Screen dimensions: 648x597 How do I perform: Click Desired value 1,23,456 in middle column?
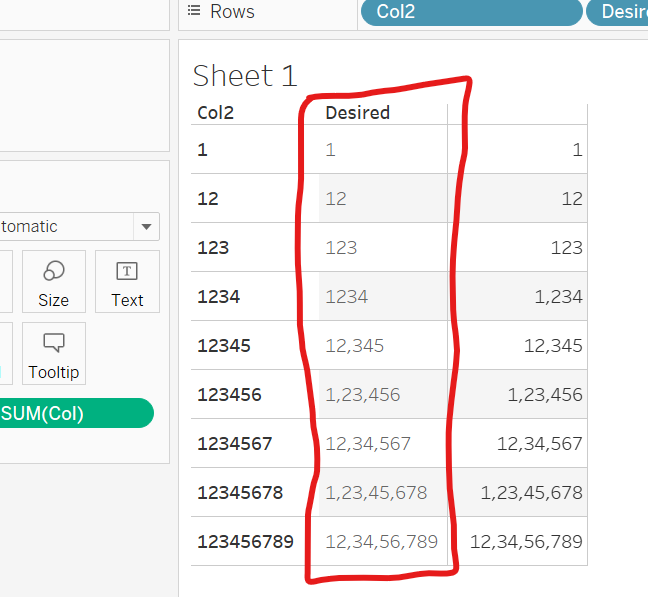[x=363, y=395]
